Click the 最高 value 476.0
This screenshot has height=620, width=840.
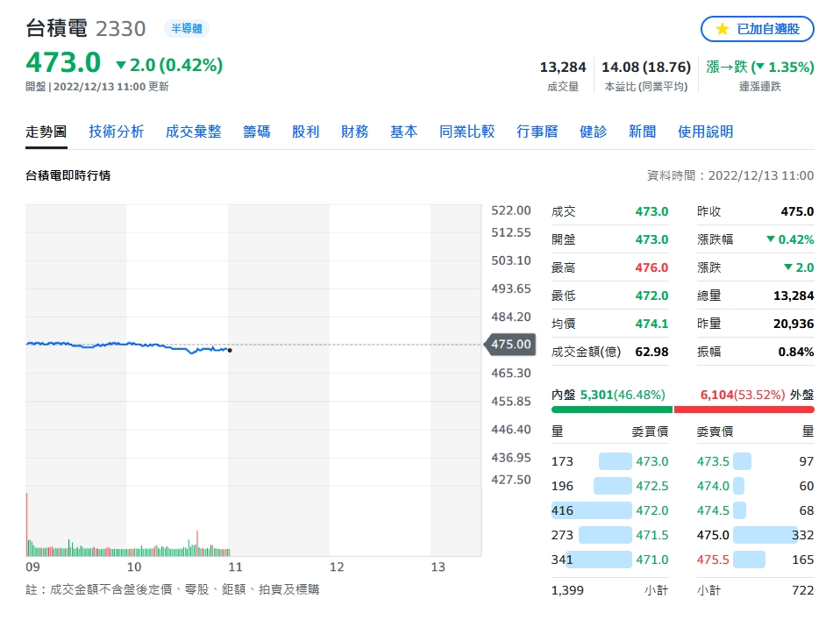[651, 267]
